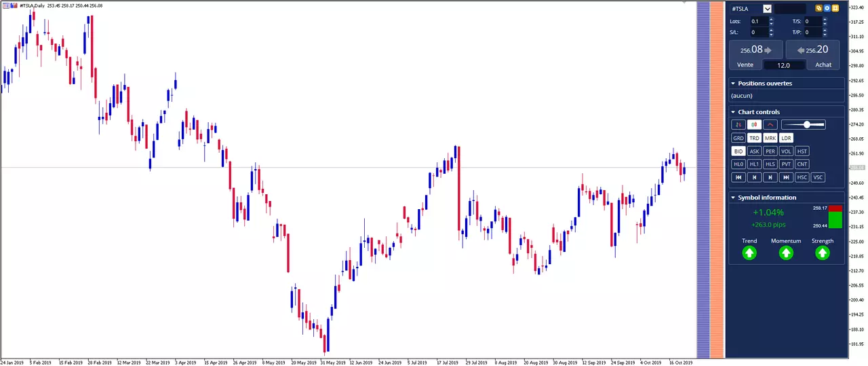Toggle the PER period separators button

click(770, 151)
